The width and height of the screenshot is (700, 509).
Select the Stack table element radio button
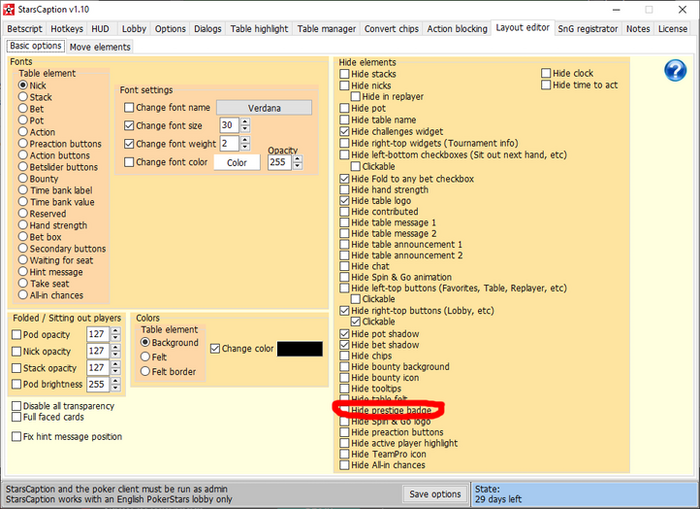click(x=23, y=98)
